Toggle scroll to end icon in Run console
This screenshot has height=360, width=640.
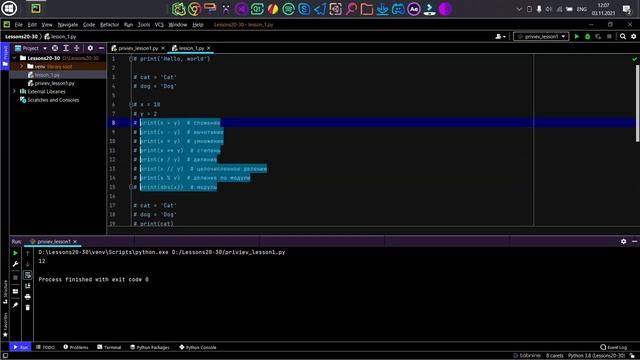pos(28,286)
